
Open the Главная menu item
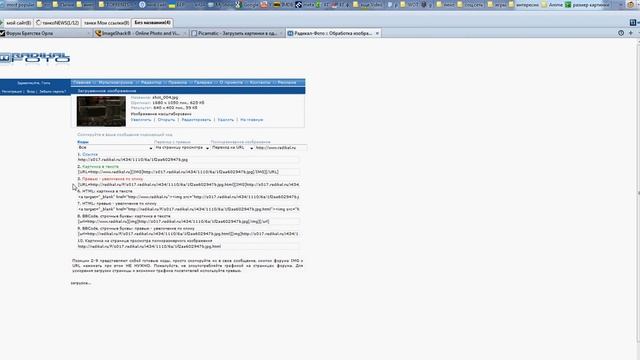click(x=82, y=82)
